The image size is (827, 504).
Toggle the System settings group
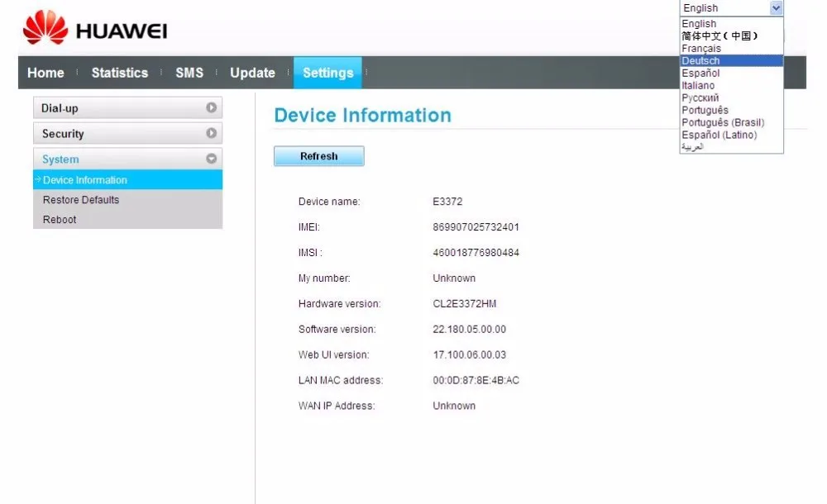127,158
